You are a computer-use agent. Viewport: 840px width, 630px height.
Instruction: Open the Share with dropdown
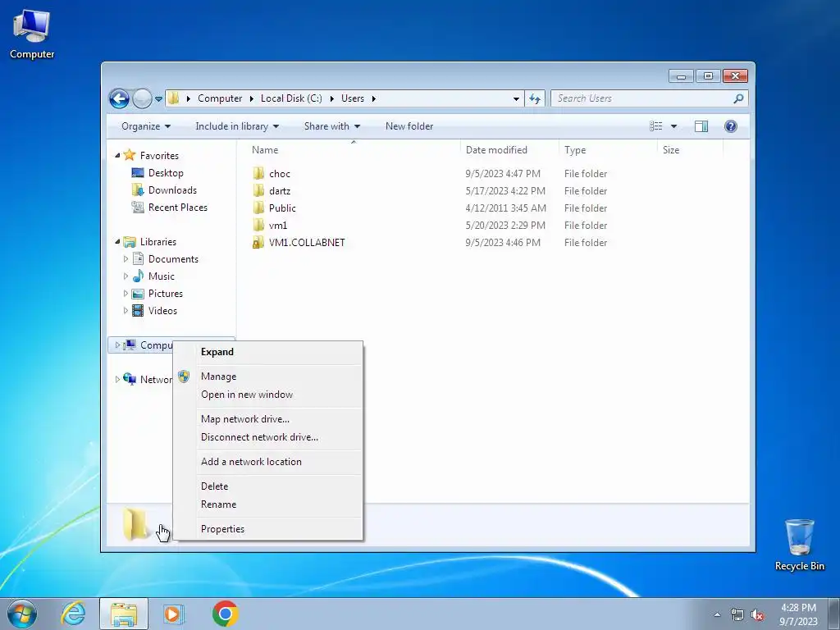pyautogui.click(x=332, y=126)
